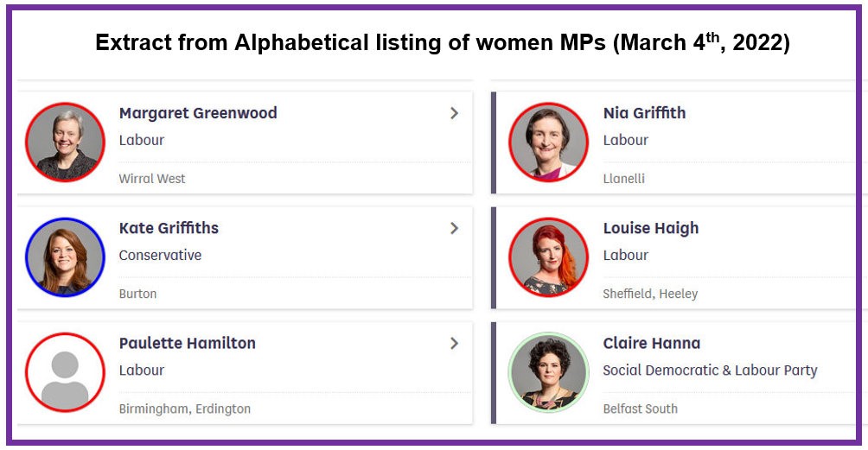Click Margaret Greenwood's portrait photo
The width and height of the screenshot is (868, 450).
point(66,142)
